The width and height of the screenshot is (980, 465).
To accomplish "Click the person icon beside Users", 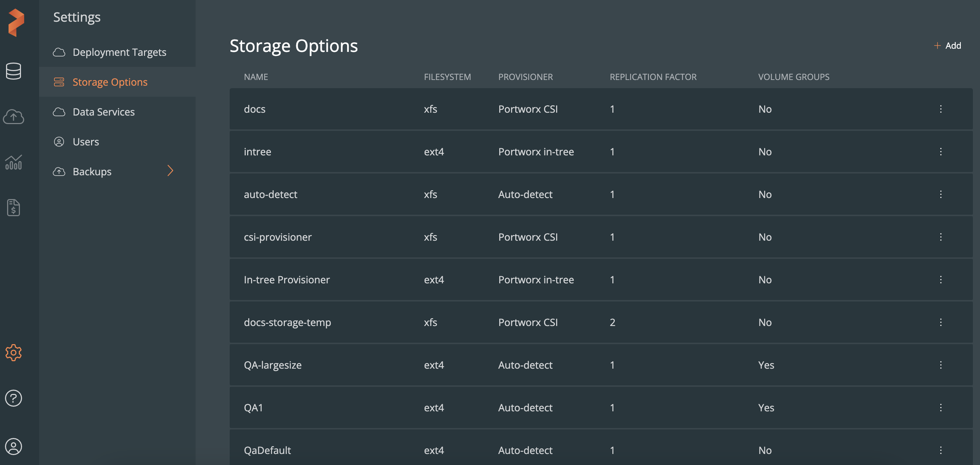I will coord(59,142).
